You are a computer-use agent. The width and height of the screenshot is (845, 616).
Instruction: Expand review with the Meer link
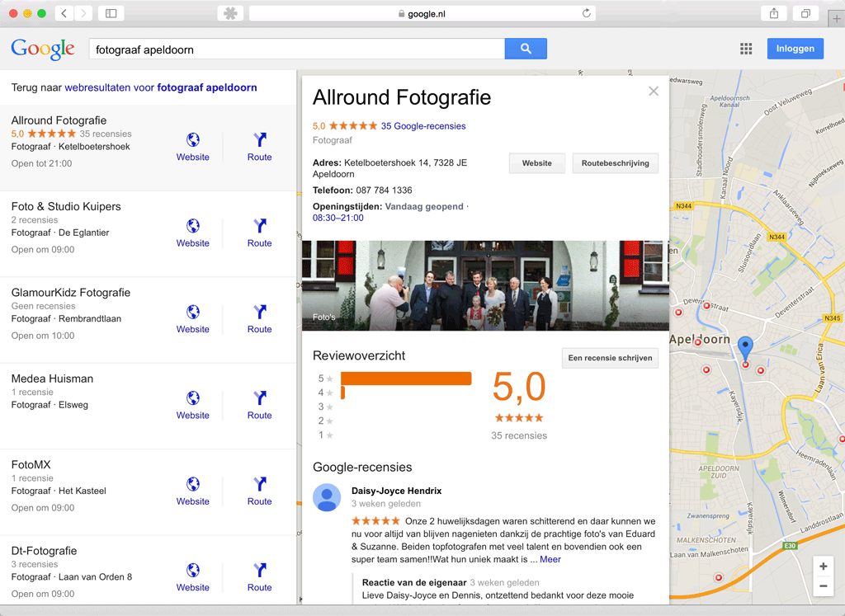pos(550,559)
